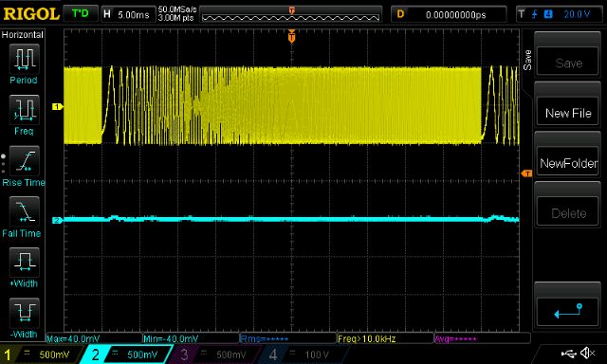The height and width of the screenshot is (364, 607).
Task: Select the +Width measurement icon
Action: [24, 263]
